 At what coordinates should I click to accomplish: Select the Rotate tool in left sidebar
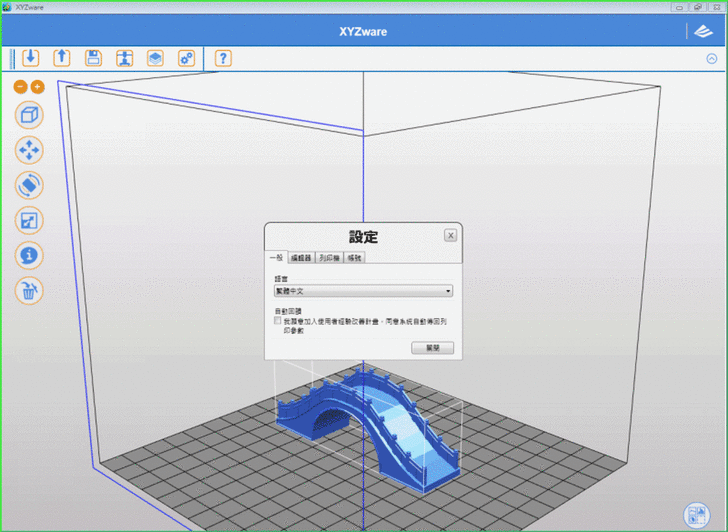tap(30, 185)
